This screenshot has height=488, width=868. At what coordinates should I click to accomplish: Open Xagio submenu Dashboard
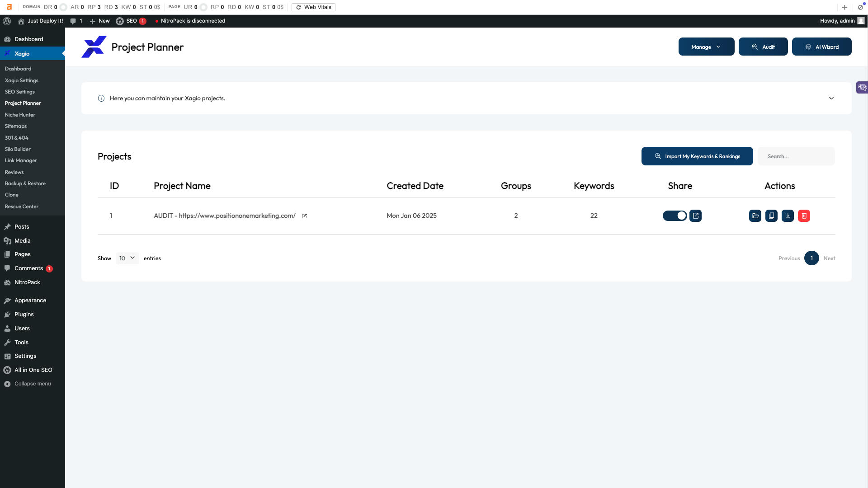tap(18, 69)
